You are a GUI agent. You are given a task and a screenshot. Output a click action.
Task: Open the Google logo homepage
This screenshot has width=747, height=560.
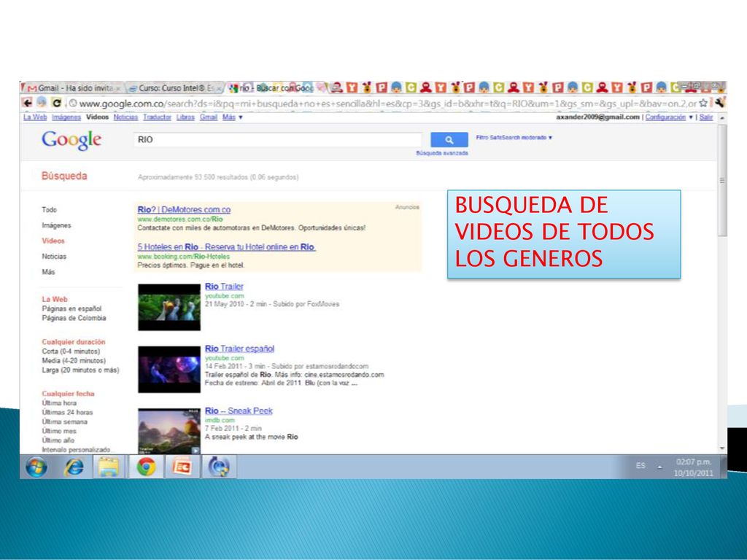point(71,140)
